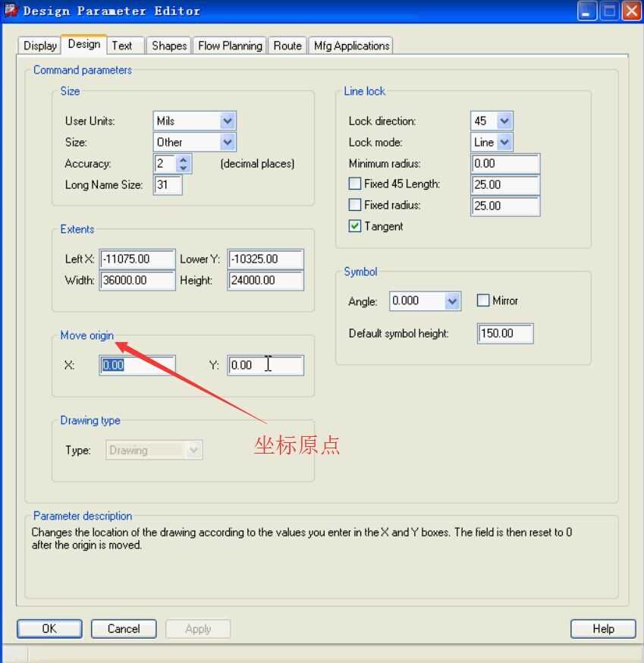This screenshot has height=663, width=644.
Task: Open the Mfg Applications tab
Action: click(x=351, y=46)
